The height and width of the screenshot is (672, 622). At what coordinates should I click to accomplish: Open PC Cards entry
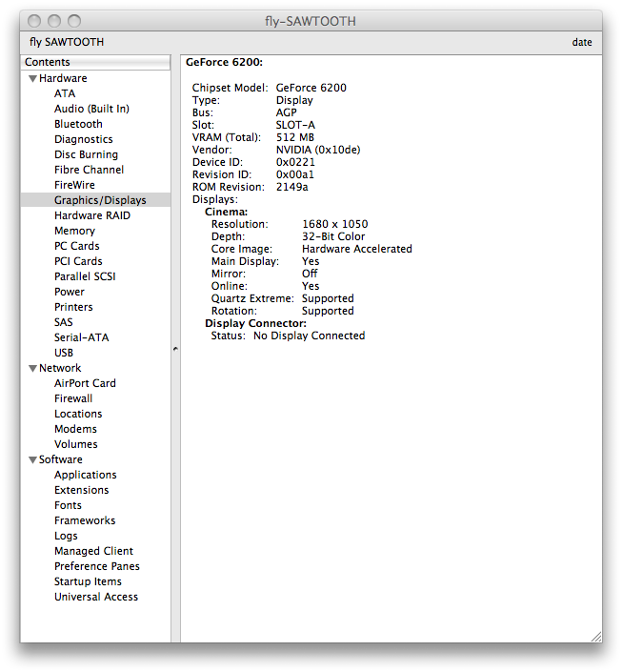point(77,246)
